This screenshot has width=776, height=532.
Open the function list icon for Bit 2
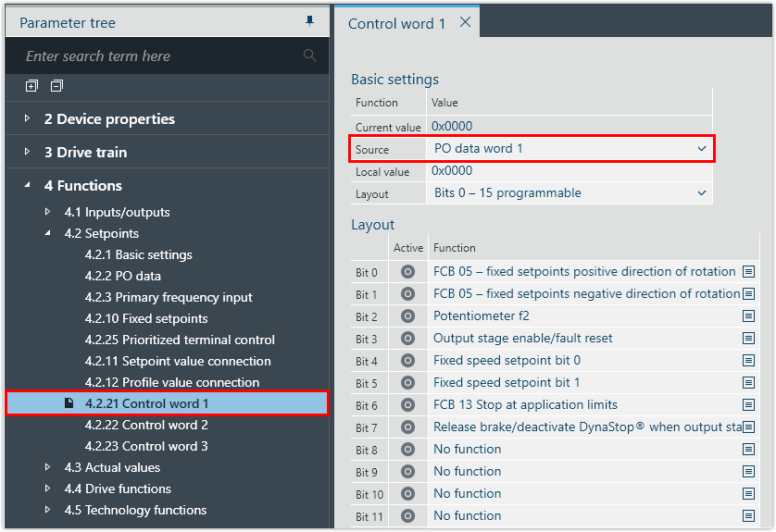pyautogui.click(x=749, y=316)
